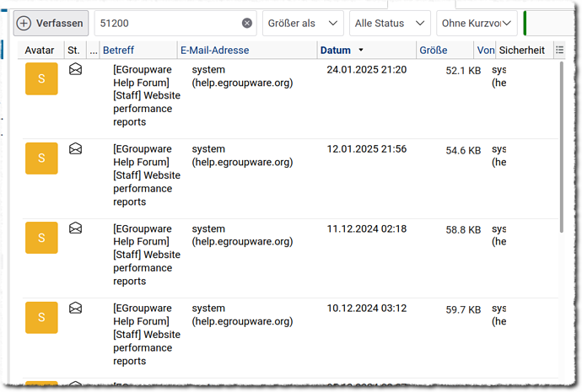Screen dimensions: 582x392
Task: Click the Sicherheit column header
Action: tap(521, 51)
